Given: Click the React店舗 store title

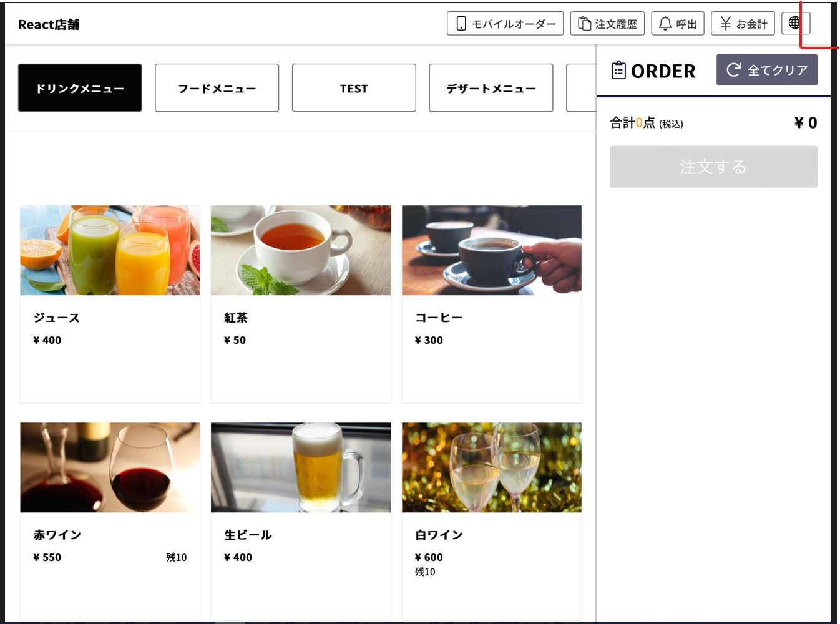Looking at the screenshot, I should click(x=49, y=24).
